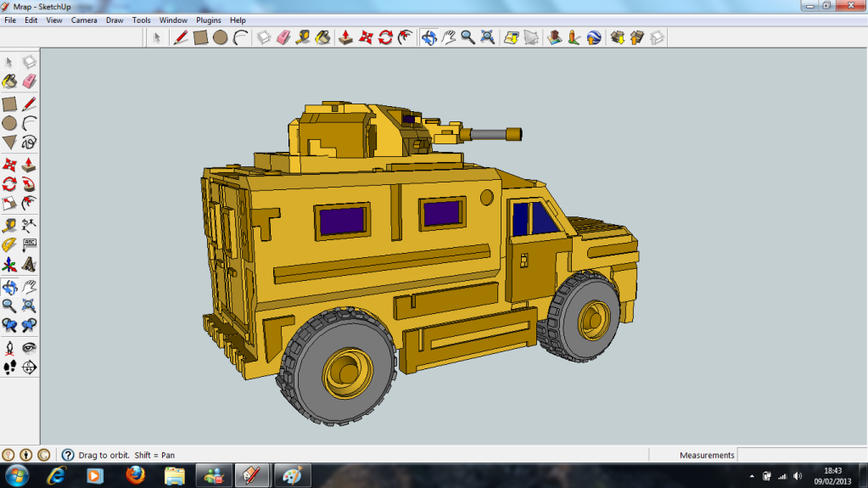
Task: Click the Get Models box icon
Action: tap(618, 37)
